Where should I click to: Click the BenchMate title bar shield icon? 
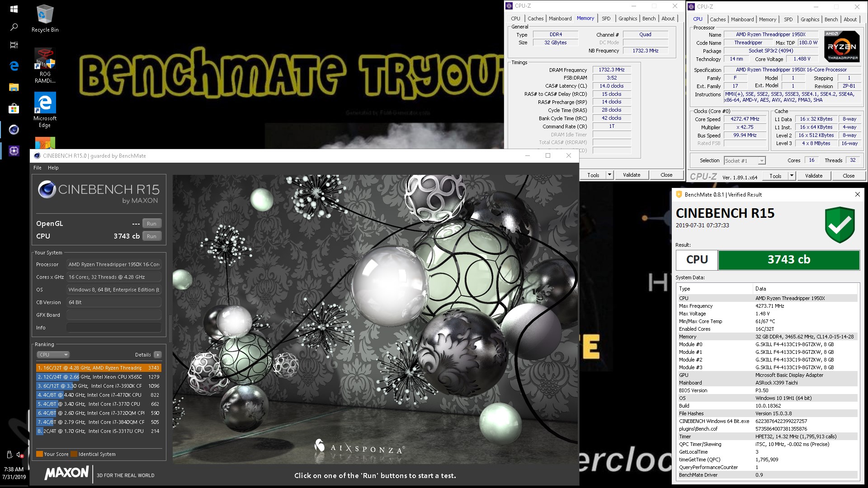pyautogui.click(x=679, y=194)
